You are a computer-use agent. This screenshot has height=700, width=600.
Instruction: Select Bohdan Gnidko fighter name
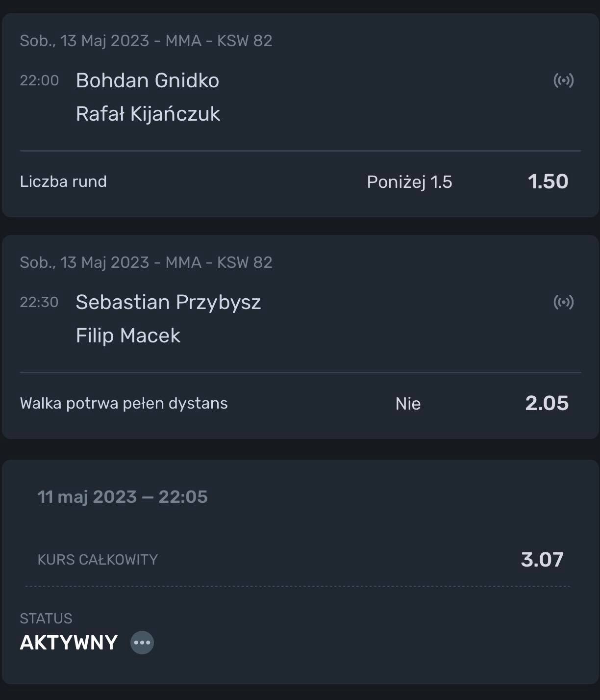[147, 80]
